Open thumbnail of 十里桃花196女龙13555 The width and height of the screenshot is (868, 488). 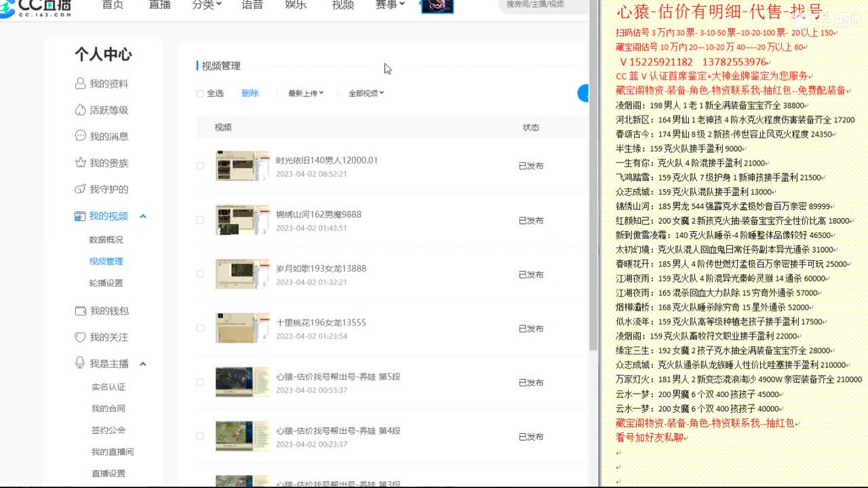pos(242,328)
